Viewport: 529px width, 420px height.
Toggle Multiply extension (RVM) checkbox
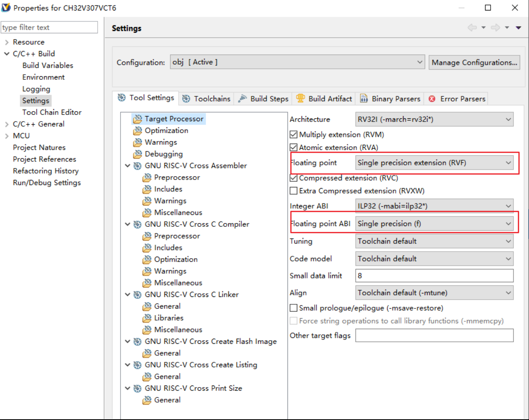point(294,135)
